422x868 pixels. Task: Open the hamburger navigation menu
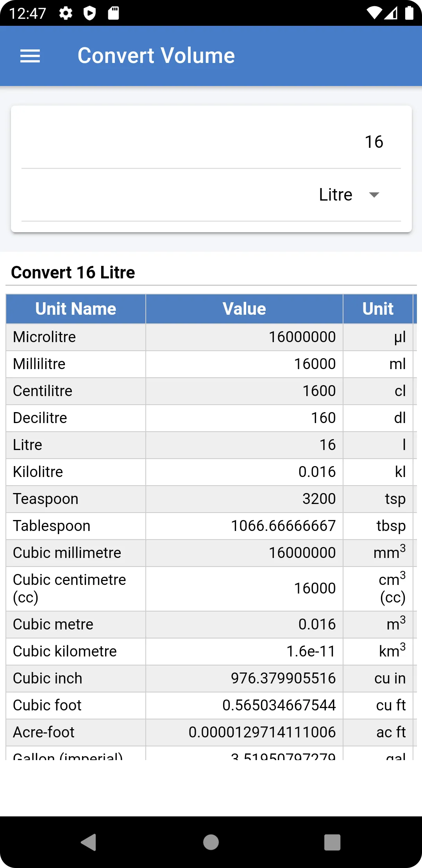[30, 56]
